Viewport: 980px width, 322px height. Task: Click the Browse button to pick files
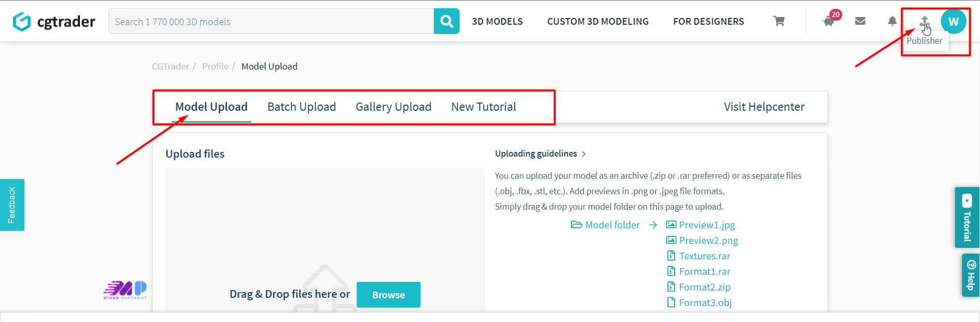click(x=388, y=295)
